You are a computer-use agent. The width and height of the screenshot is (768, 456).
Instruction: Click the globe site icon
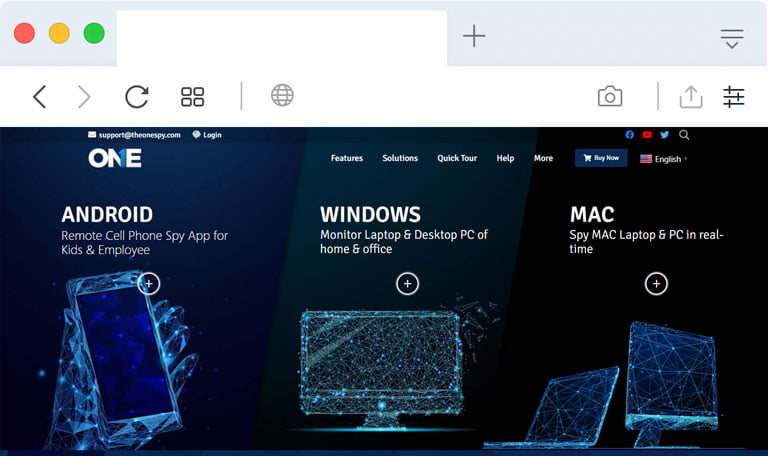[x=282, y=95]
